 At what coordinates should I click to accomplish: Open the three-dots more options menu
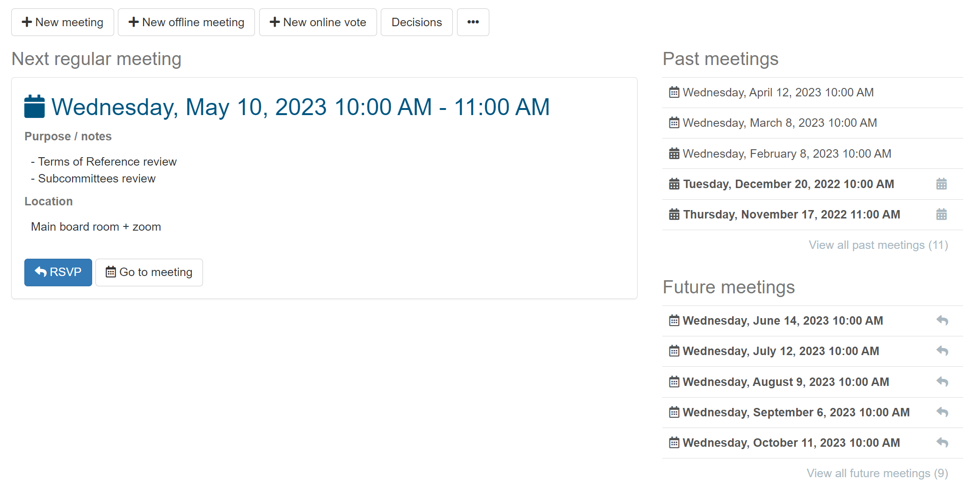(x=473, y=22)
